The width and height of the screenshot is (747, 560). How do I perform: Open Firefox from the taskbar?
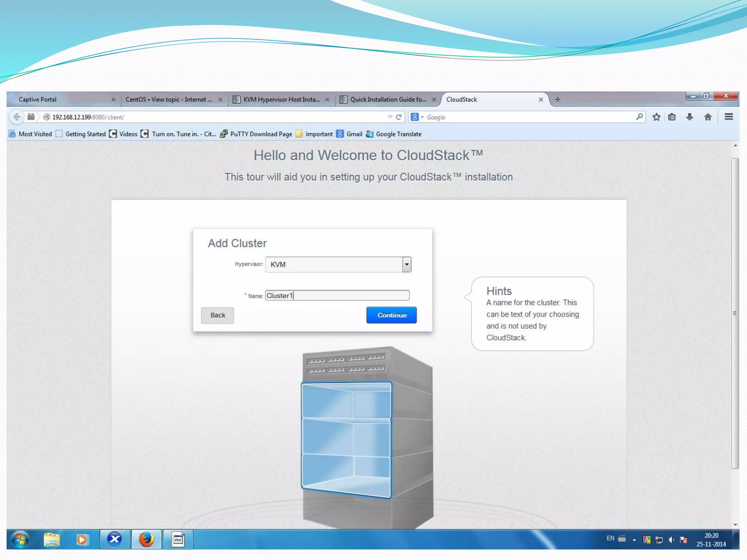146,539
